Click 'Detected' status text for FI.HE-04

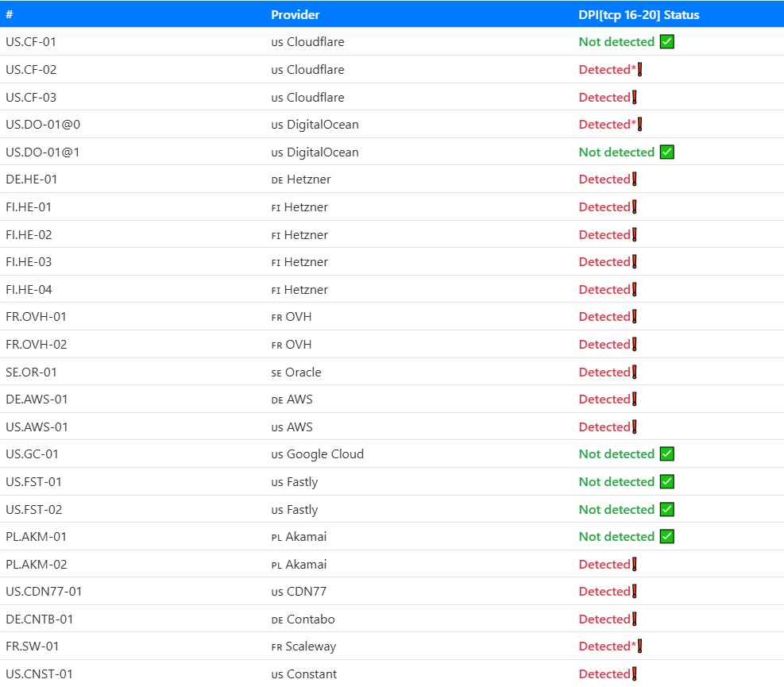click(x=604, y=290)
